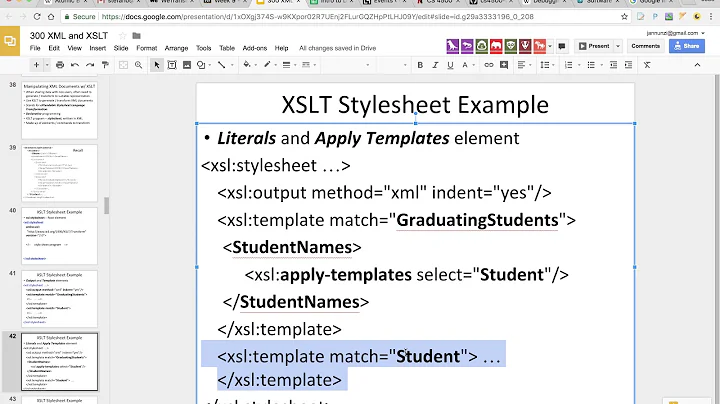
Task: Click the Comments button
Action: 645,46
